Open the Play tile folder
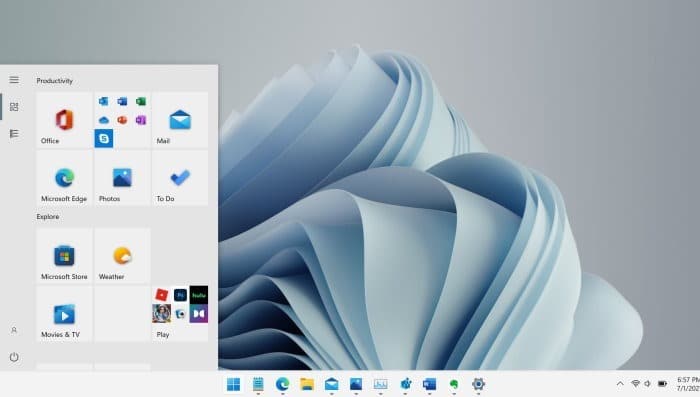 (180, 313)
